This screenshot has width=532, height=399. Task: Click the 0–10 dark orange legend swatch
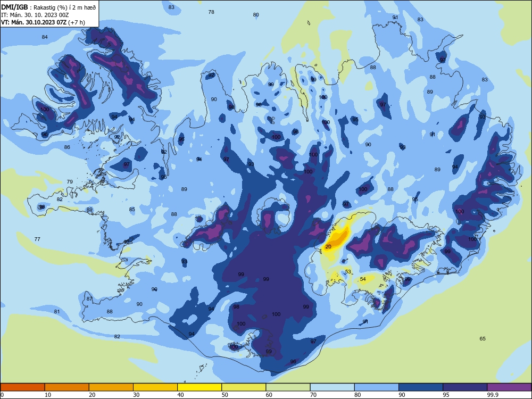click(22, 387)
